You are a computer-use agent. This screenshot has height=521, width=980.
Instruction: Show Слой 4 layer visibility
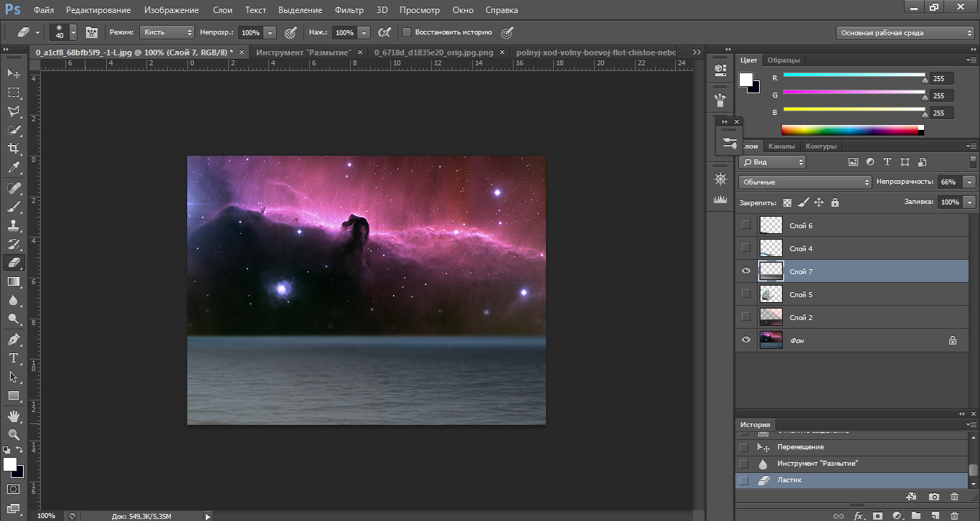click(x=746, y=248)
